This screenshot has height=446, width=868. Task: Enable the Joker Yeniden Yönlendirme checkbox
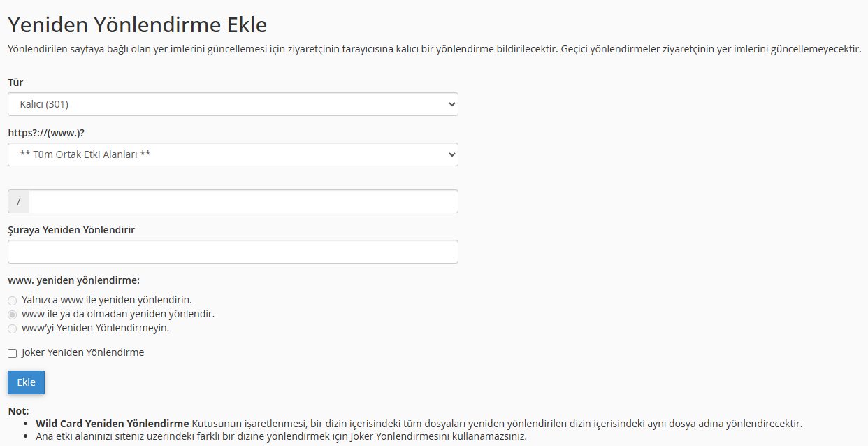coord(13,353)
